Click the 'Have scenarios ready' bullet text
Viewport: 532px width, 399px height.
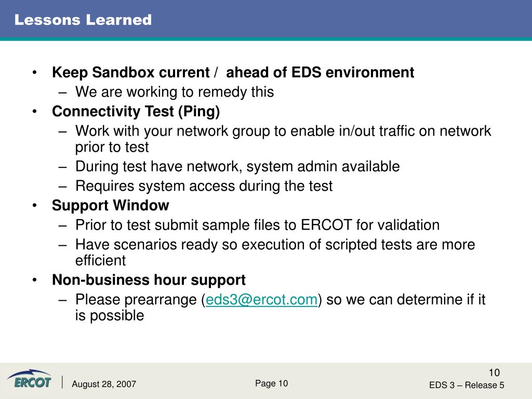[x=275, y=252]
